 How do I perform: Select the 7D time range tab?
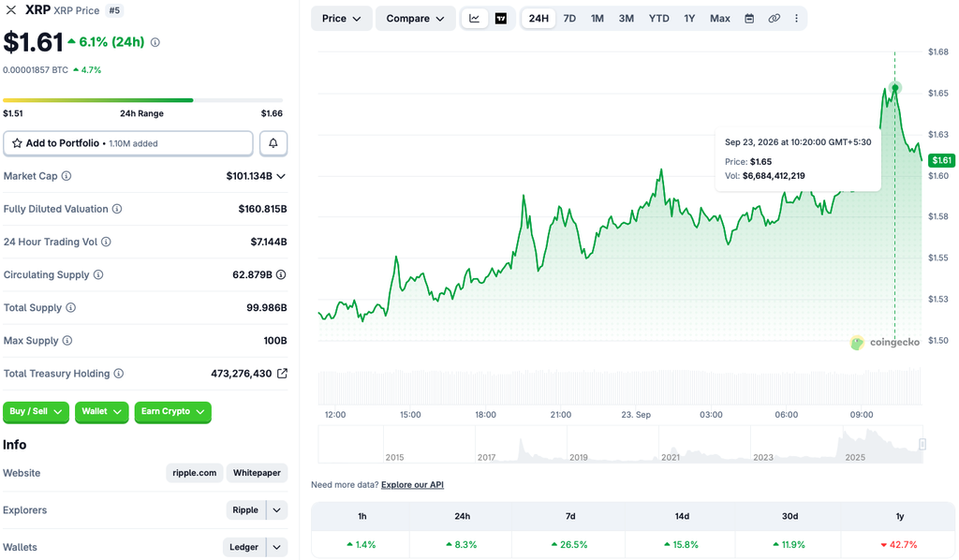coord(569,19)
